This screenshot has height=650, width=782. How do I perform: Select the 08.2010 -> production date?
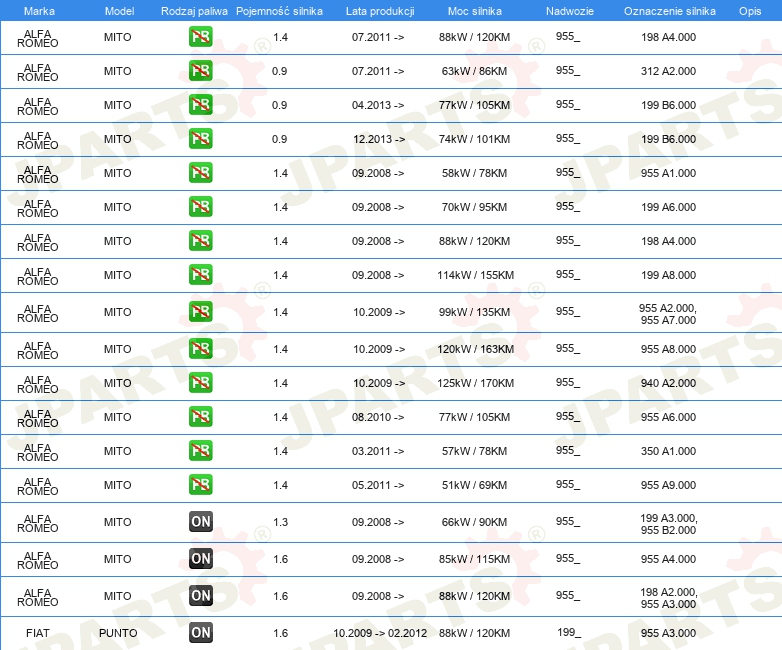[x=378, y=417]
